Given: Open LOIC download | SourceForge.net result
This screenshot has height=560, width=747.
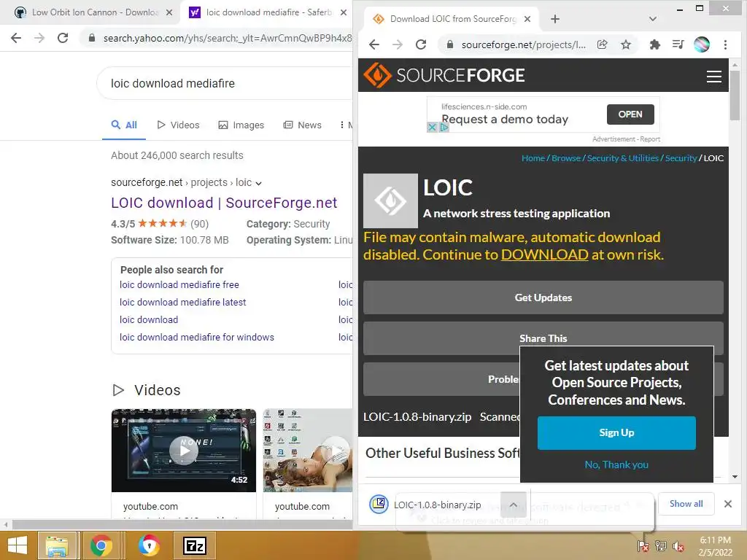Looking at the screenshot, I should 224,203.
